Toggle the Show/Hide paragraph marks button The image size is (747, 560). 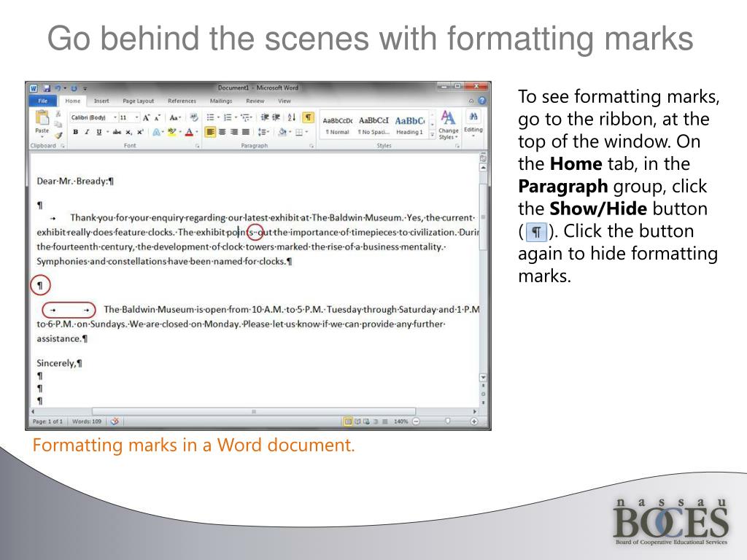coord(308,117)
